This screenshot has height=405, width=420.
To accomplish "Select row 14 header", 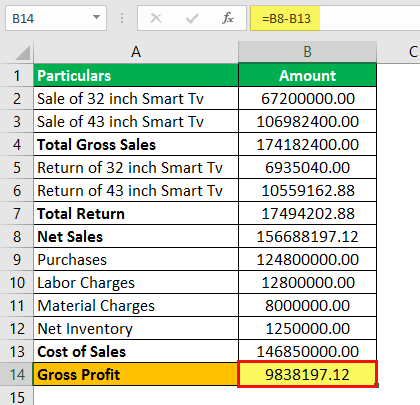I will 17,374.
